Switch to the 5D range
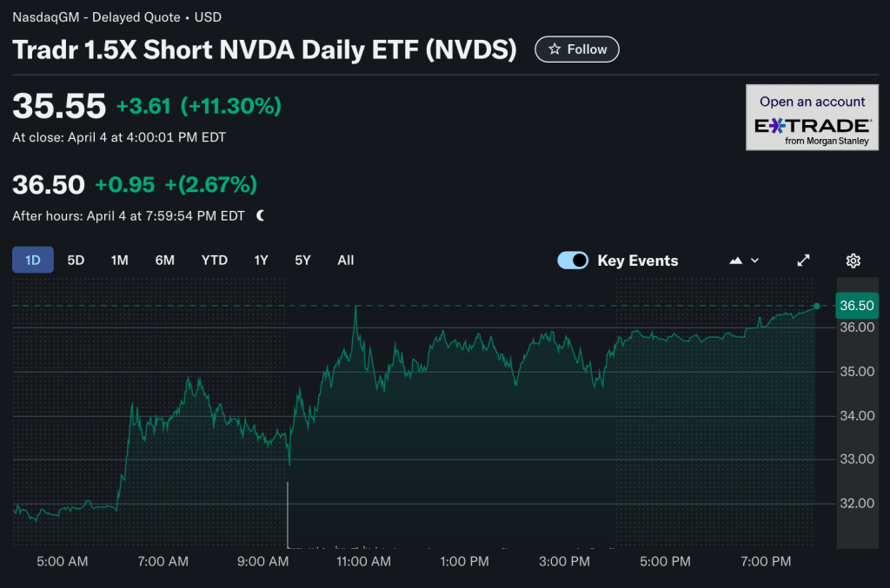890x588 pixels. coord(76,260)
